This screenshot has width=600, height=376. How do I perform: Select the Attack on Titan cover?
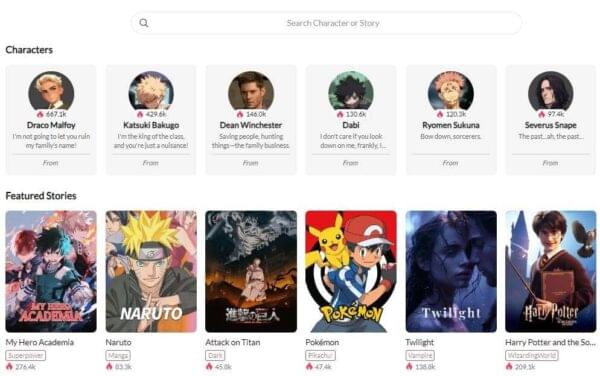coord(251,271)
